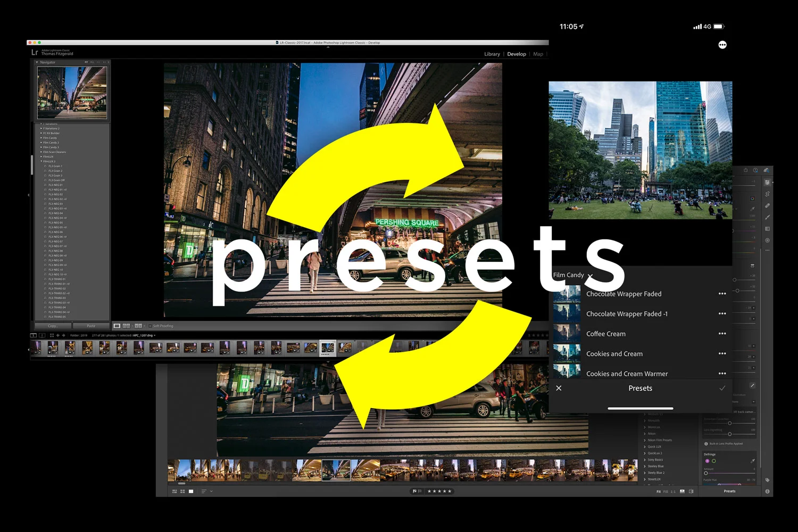The image size is (798, 532).
Task: Open the Share icon in Lightroom's top bar
Action: (x=745, y=170)
